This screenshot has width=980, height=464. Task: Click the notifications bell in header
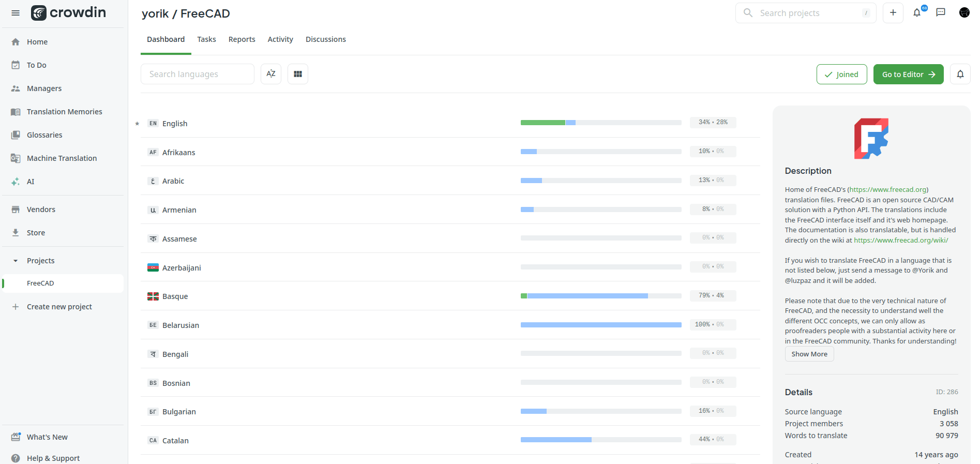pyautogui.click(x=917, y=13)
